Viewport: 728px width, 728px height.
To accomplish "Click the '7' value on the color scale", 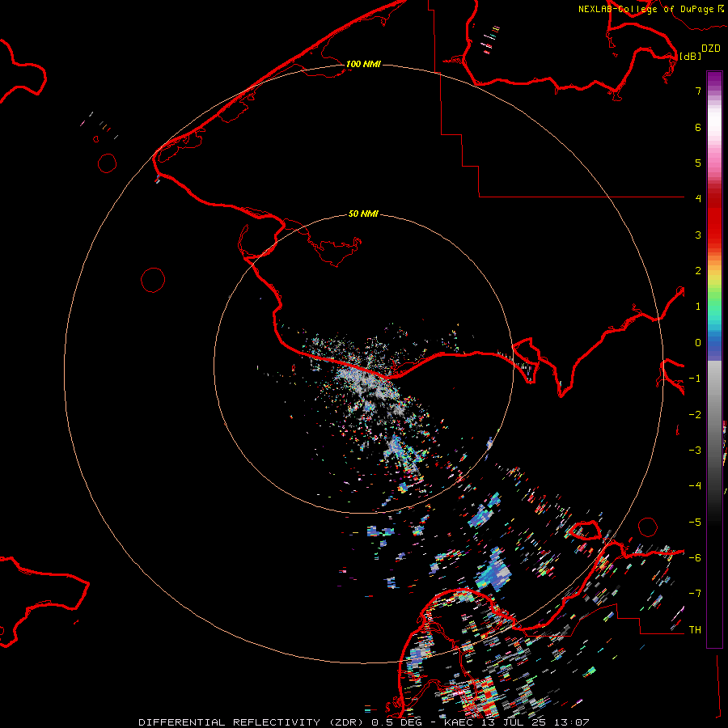I will 698,91.
